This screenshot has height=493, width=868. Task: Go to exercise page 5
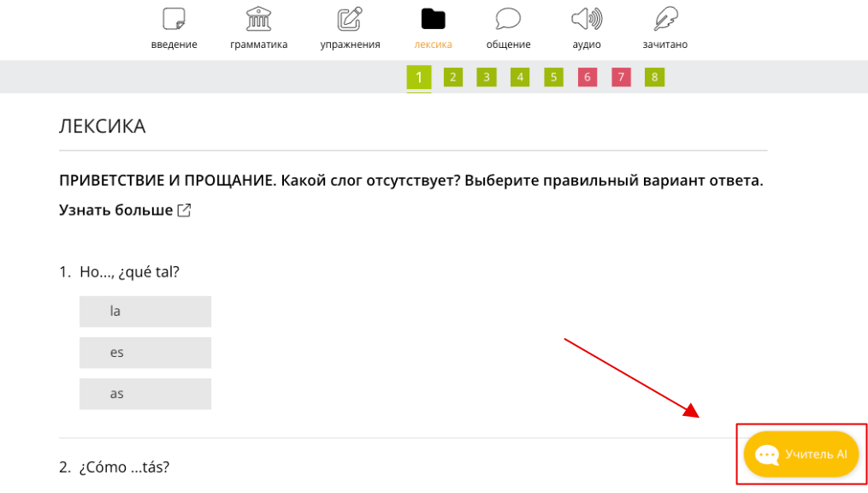coord(553,77)
